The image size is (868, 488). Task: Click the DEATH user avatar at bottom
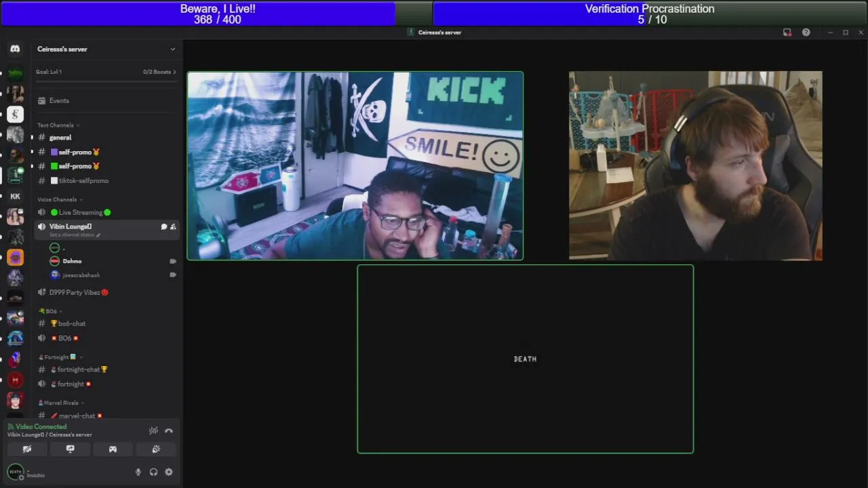15,472
